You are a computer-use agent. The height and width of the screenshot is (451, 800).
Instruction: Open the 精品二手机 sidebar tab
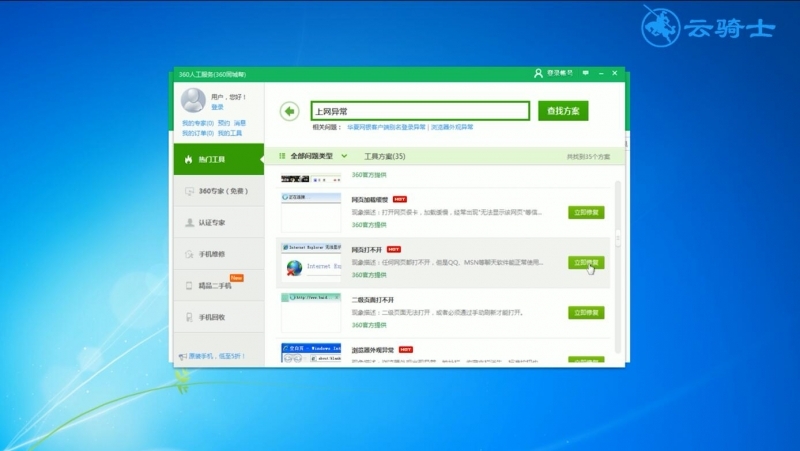(x=219, y=286)
